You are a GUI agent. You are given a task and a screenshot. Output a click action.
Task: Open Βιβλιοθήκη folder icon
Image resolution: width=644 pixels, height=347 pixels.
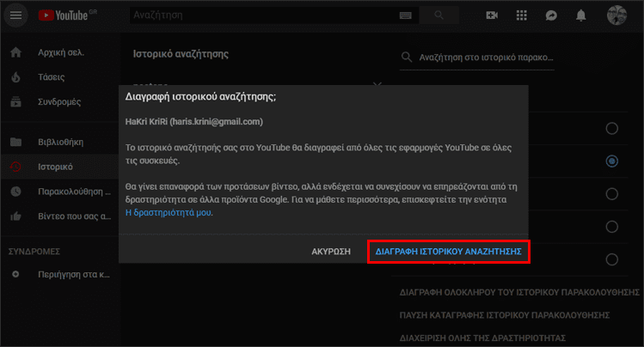tap(16, 142)
